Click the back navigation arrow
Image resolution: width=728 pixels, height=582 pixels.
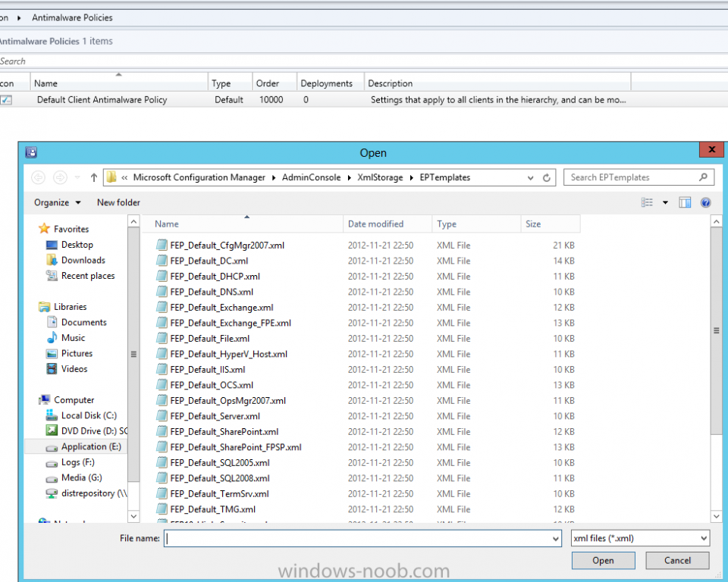tap(38, 177)
